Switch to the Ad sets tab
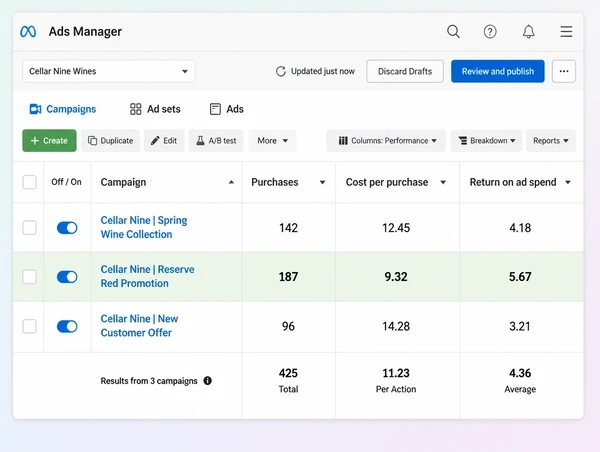The image size is (600, 452). (x=155, y=109)
